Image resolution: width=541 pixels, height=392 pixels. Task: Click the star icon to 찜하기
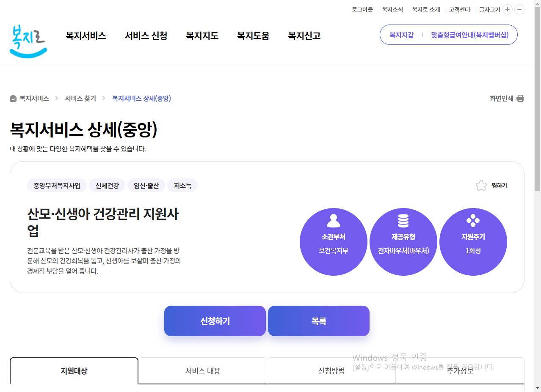pyautogui.click(x=481, y=185)
